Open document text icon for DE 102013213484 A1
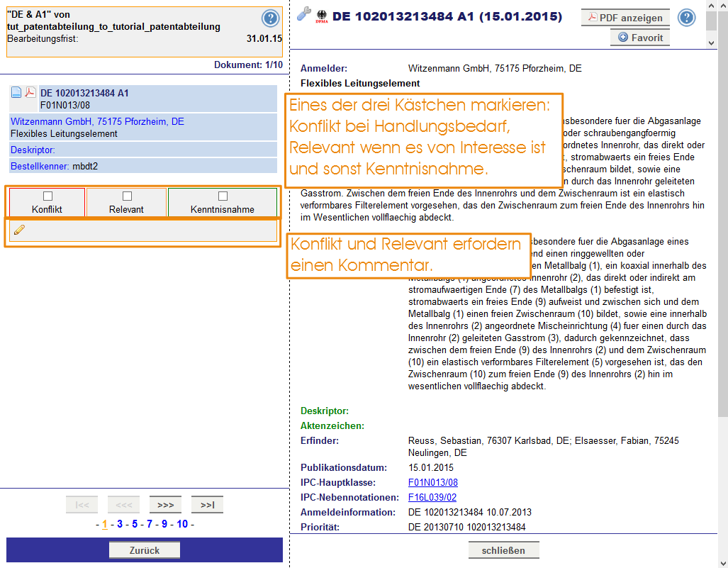 (x=16, y=92)
